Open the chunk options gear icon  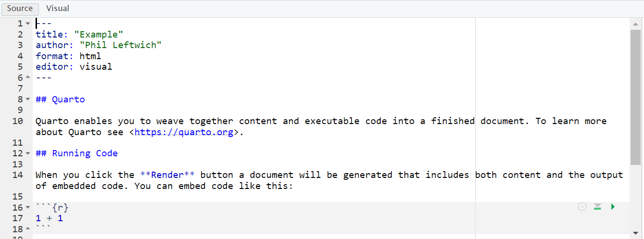(582, 207)
